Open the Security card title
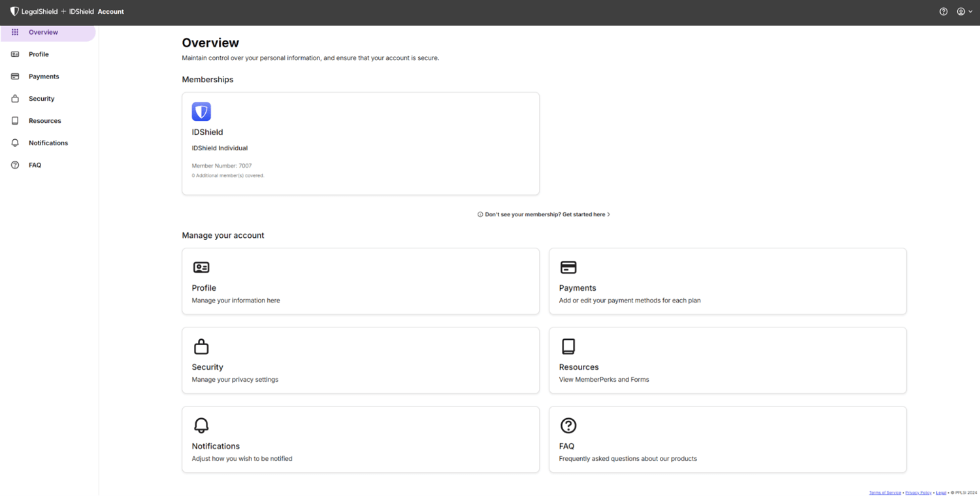Viewport: 980px width, 496px height. point(207,367)
